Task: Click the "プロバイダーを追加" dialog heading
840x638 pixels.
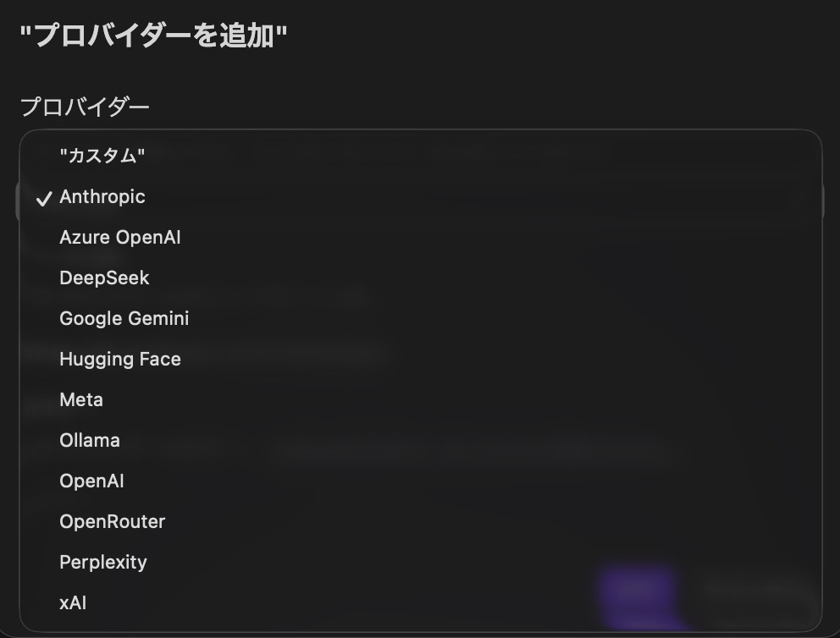Action: pyautogui.click(x=153, y=36)
